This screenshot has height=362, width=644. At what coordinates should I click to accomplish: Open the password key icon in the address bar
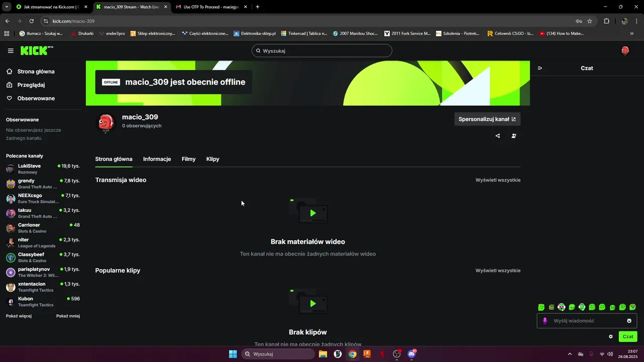(x=579, y=21)
